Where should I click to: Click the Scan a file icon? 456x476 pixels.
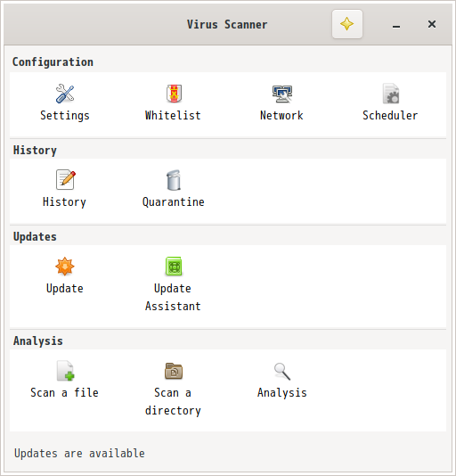click(66, 371)
